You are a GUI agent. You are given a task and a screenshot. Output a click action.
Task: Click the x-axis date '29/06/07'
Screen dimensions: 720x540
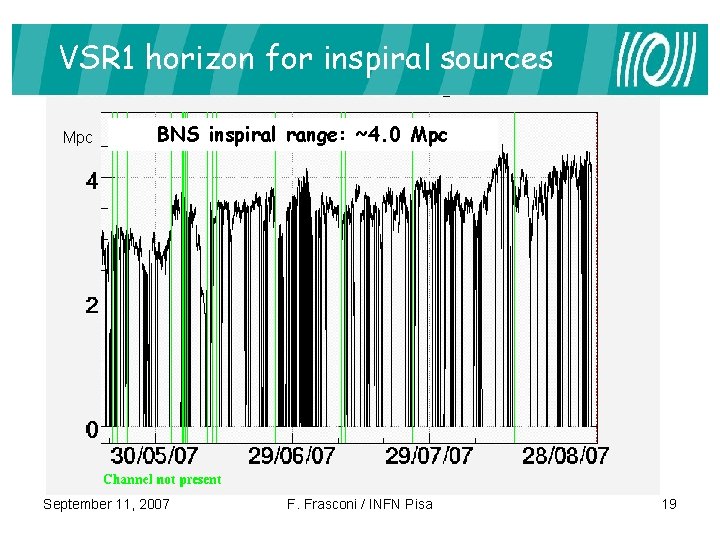292,456
